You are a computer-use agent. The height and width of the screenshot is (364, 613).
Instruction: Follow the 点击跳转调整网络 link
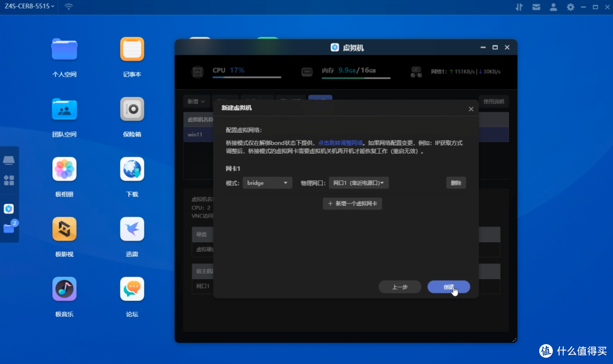tap(340, 143)
